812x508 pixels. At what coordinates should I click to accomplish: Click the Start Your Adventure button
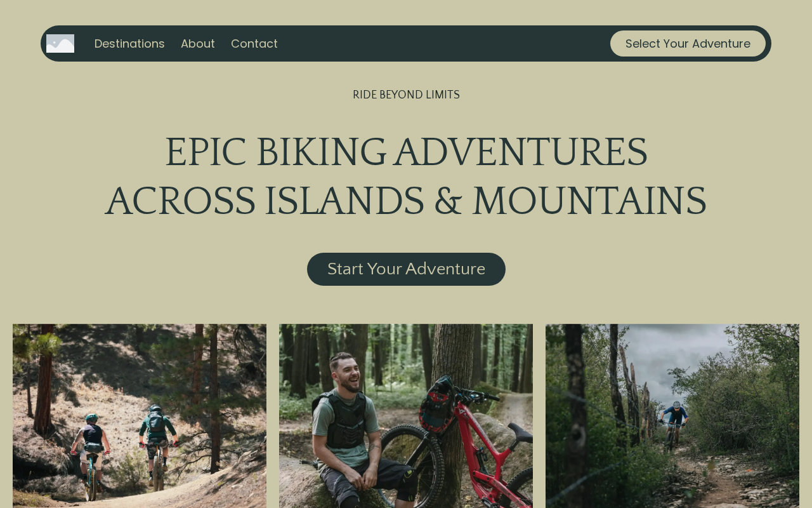[x=406, y=269]
